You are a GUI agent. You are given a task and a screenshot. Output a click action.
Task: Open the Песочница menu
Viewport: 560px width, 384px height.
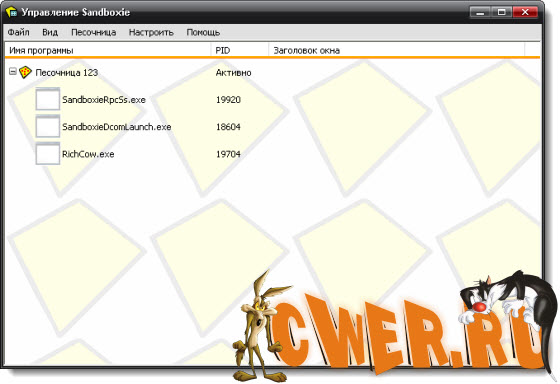point(94,33)
